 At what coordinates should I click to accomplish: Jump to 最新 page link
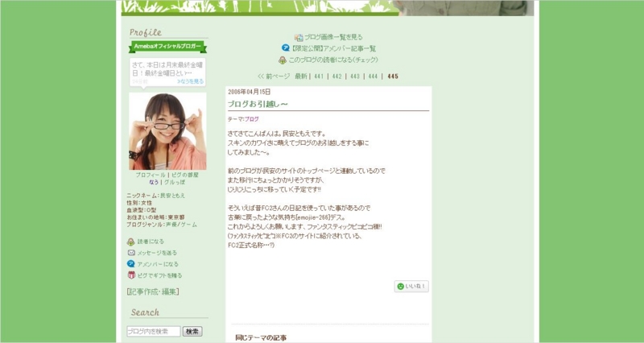click(300, 76)
